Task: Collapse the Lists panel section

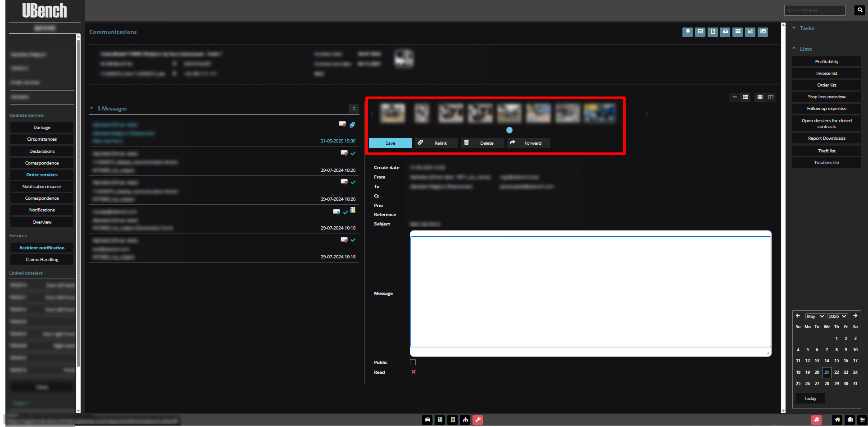Action: pos(794,49)
